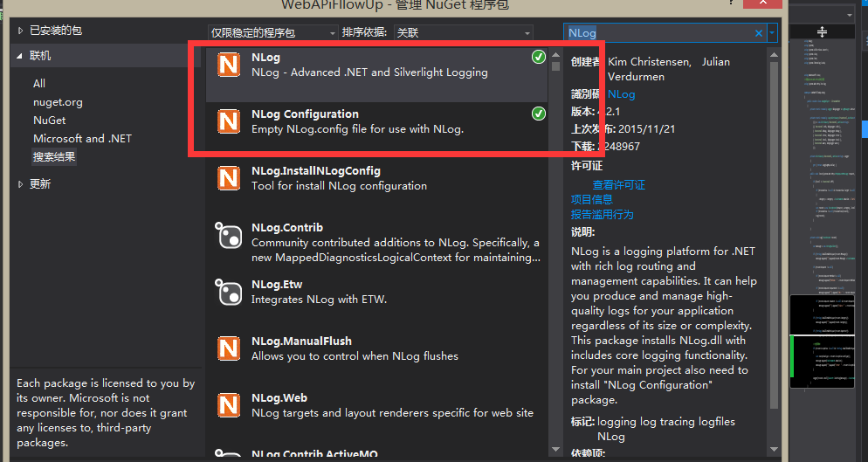868x462 pixels.
Task: Click the NLog.Etw package title
Action: tap(277, 285)
